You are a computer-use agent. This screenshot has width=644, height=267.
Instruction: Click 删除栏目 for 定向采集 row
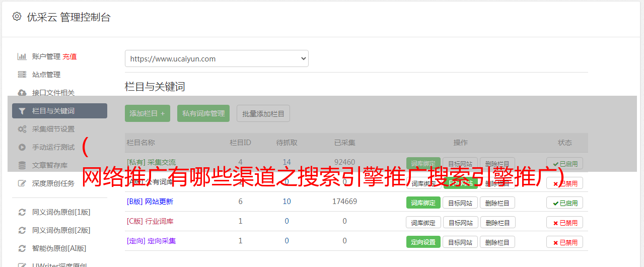point(497,242)
